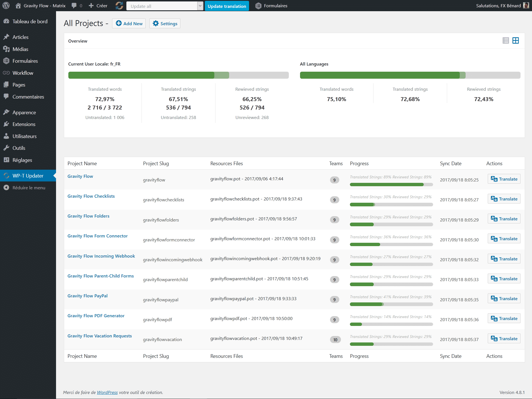532x399 pixels.
Task: Open the Gravity Flow Folders project
Action: click(x=88, y=216)
